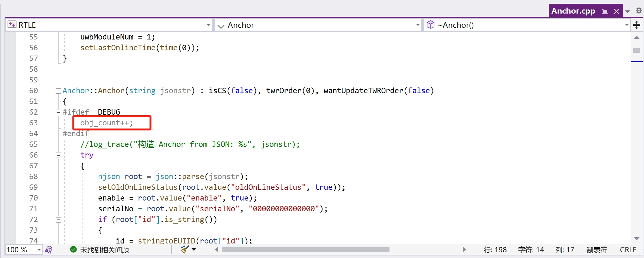644x258 pixels.
Task: Select the Anchor.cpp tab
Action: pos(573,11)
